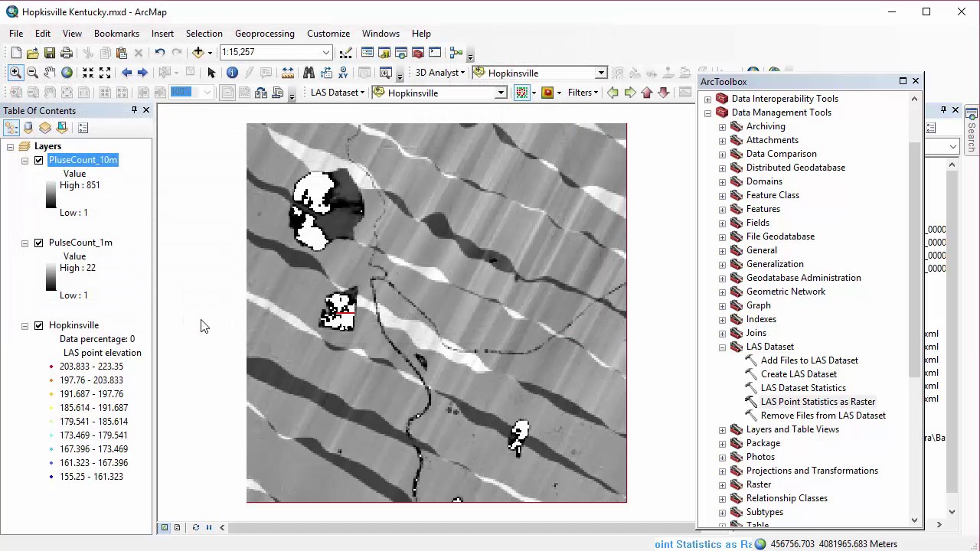The width and height of the screenshot is (980, 551).
Task: Go forward to next extent
Action: click(x=142, y=73)
